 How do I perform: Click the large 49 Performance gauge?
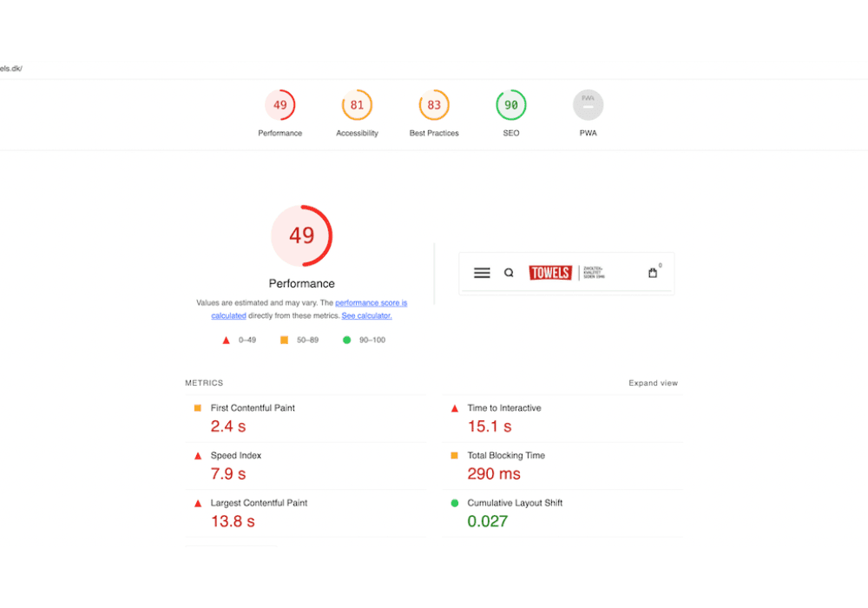301,235
